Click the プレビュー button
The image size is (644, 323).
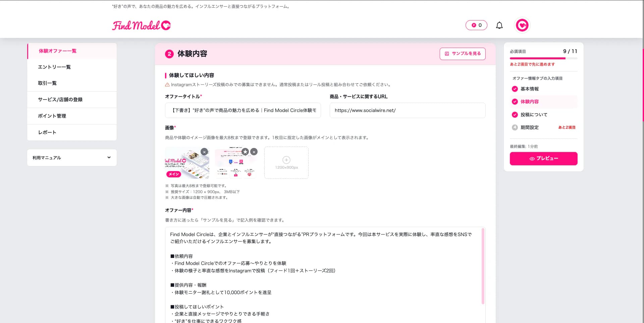coord(543,159)
